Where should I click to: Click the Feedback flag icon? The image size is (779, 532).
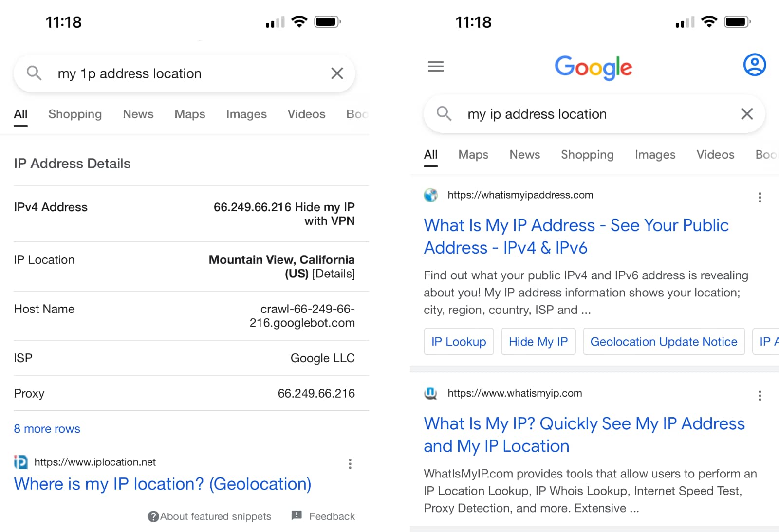pyautogui.click(x=297, y=515)
